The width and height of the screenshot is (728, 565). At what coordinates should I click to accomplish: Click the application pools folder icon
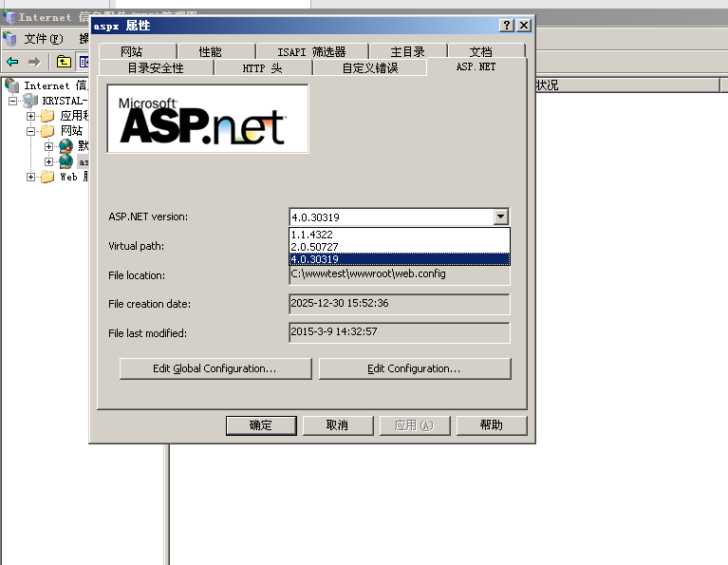47,116
